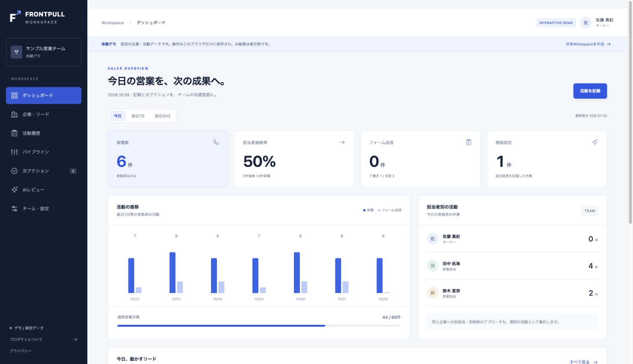Click the 佐 user avatar in header
This screenshot has width=633, height=364.
586,23
